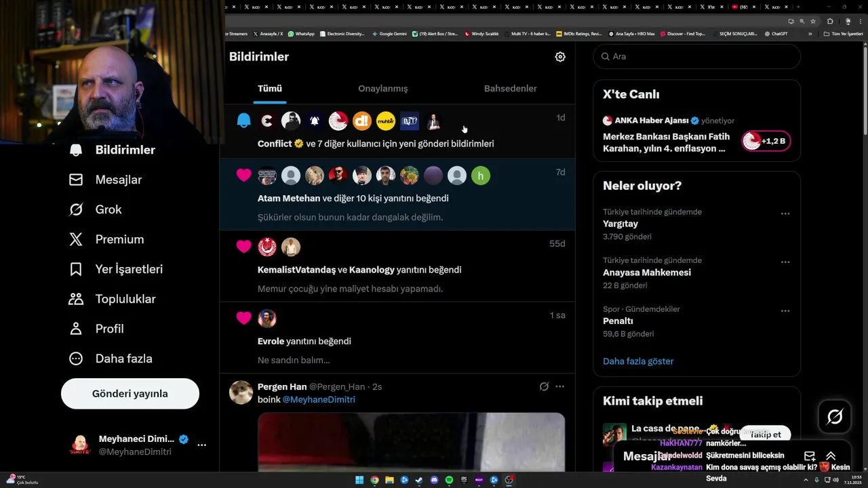Image resolution: width=868 pixels, height=488 pixels.
Task: Click the blue bell icon in Conflict notification
Action: point(244,121)
